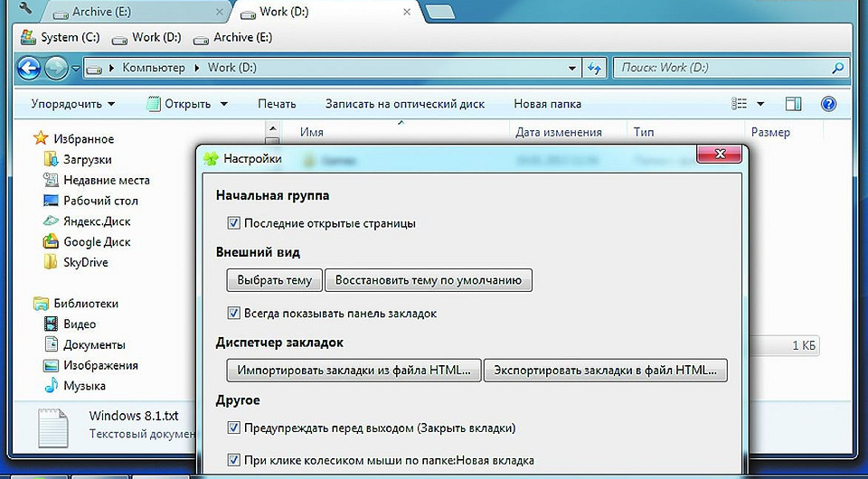868x479 pixels.
Task: Toggle Предупреждать перед выходом checkbox
Action: [x=233, y=427]
